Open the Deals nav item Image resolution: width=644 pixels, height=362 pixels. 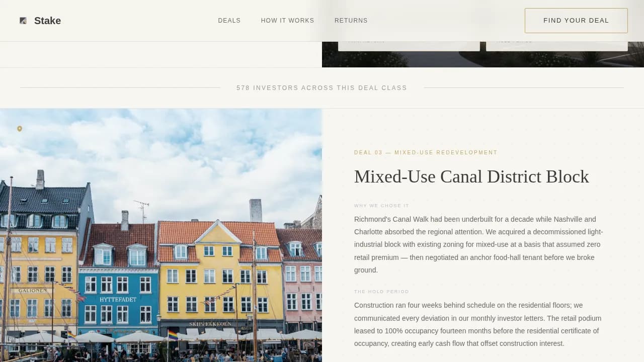(x=229, y=21)
